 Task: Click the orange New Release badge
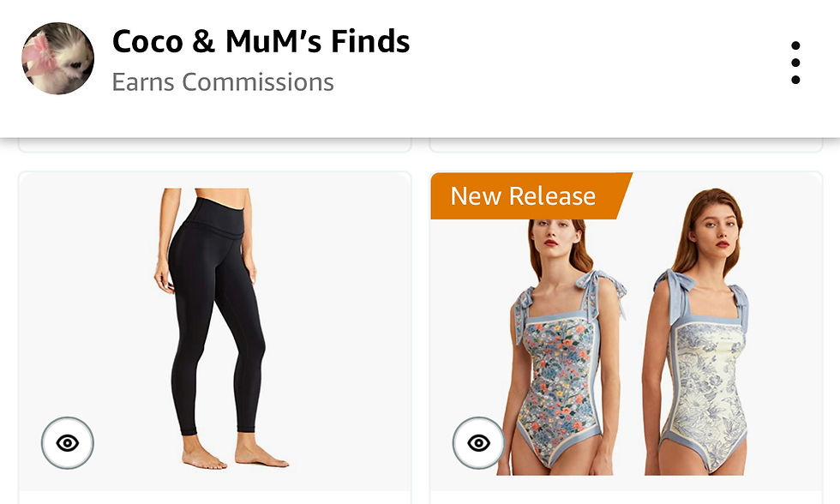[x=525, y=195]
